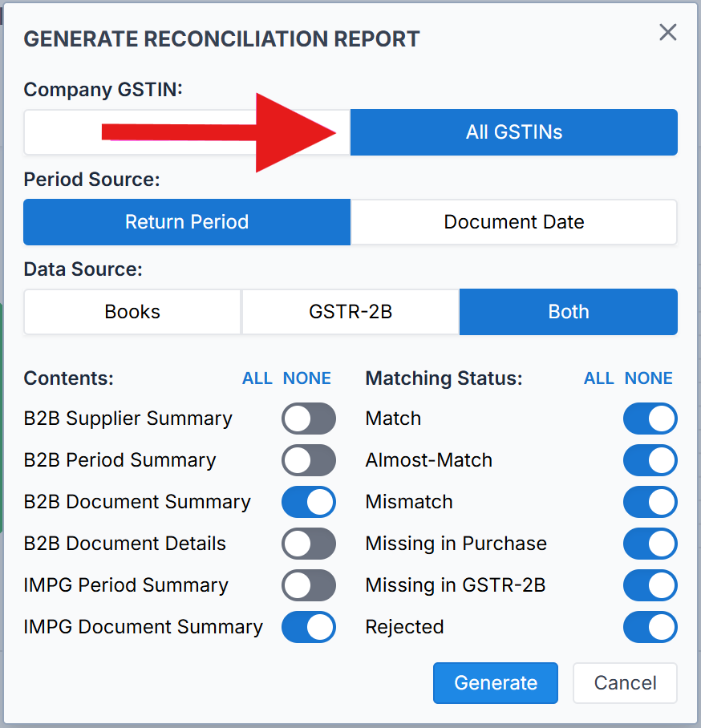
Task: Turn off IMPG Document Summary
Action: (x=308, y=627)
